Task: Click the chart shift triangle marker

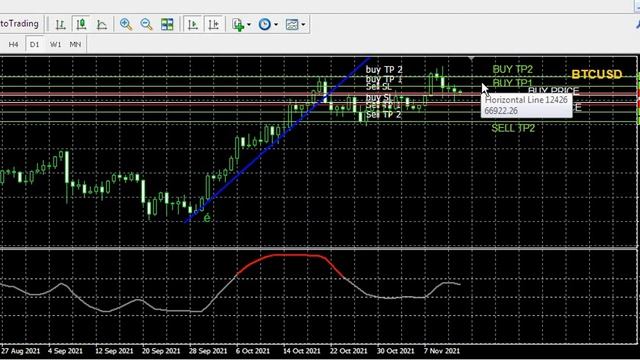Action: pyautogui.click(x=471, y=59)
